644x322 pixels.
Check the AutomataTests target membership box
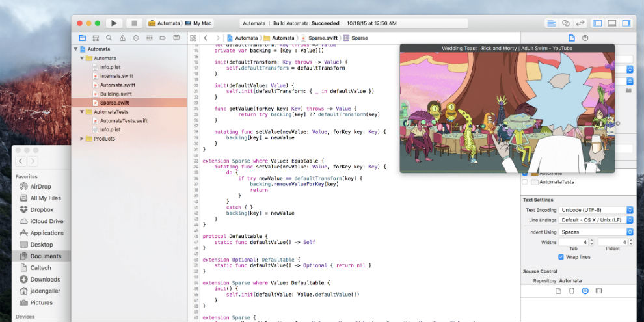coord(525,182)
